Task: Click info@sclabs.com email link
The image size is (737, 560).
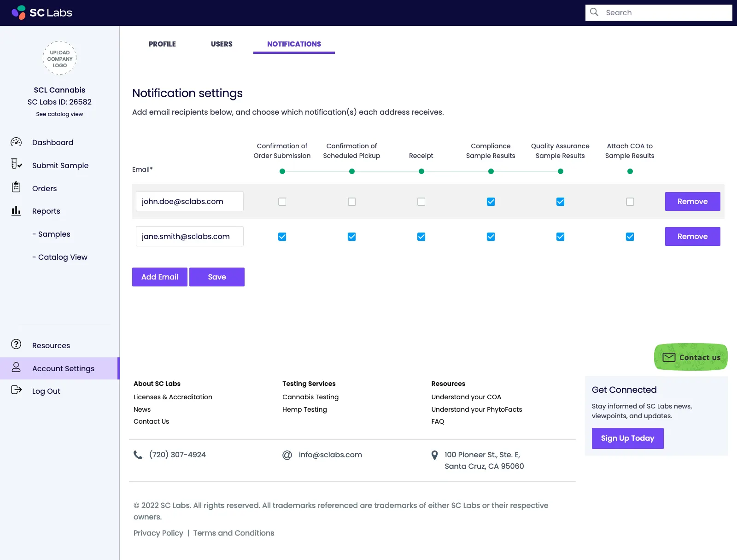Action: pos(330,455)
